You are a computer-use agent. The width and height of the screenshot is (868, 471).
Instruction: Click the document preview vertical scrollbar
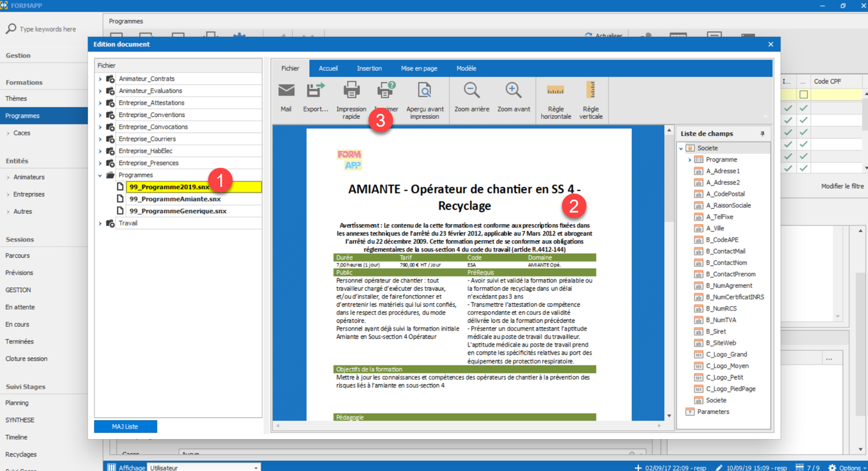point(669,273)
